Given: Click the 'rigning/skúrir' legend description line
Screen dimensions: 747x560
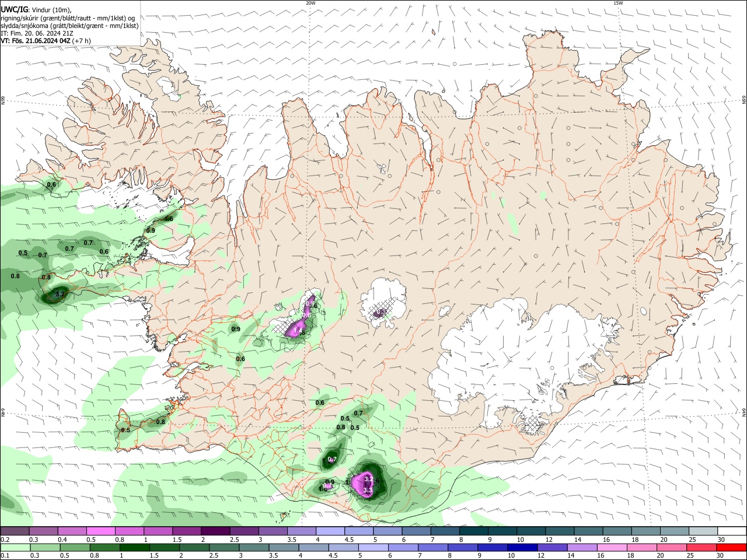Looking at the screenshot, I should (x=67, y=17).
